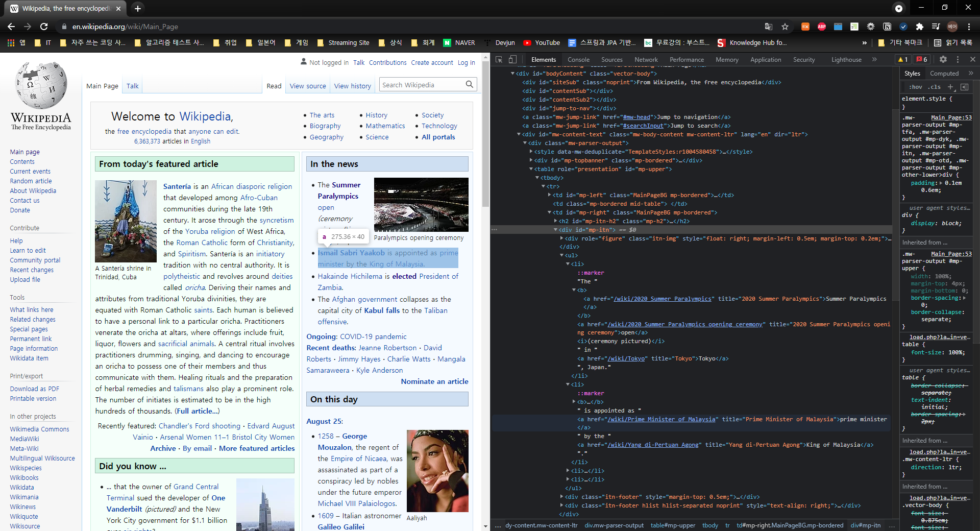Switch to the Computed styles tab
Image resolution: width=980 pixels, height=531 pixels.
click(944, 74)
